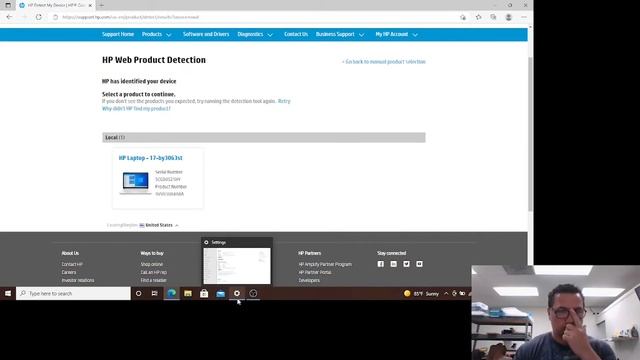Open HP's YouTube page icon

[x=419, y=264]
